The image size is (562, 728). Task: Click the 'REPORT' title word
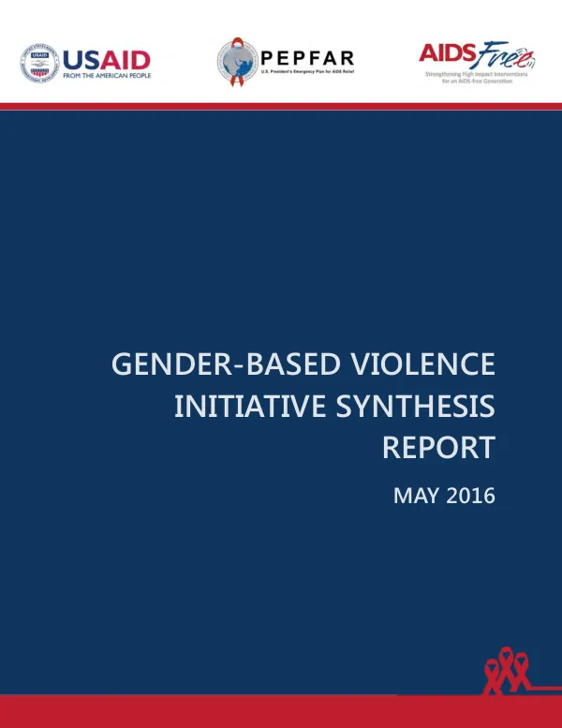(x=438, y=448)
